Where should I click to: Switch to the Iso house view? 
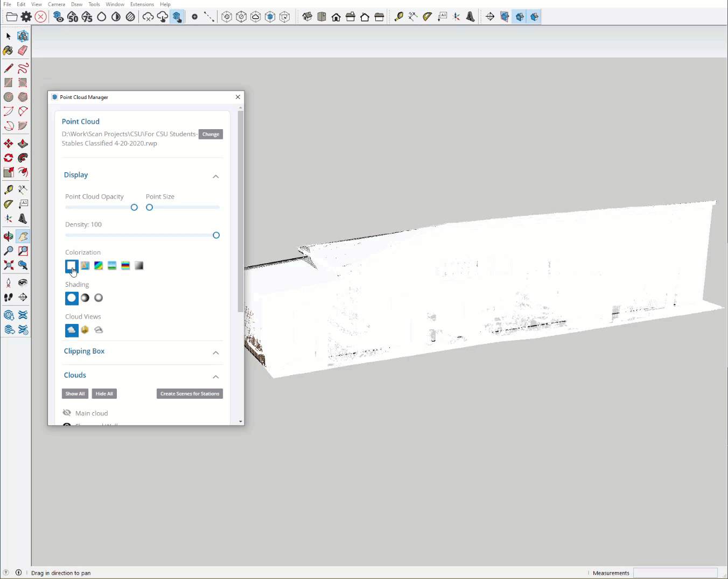307,17
